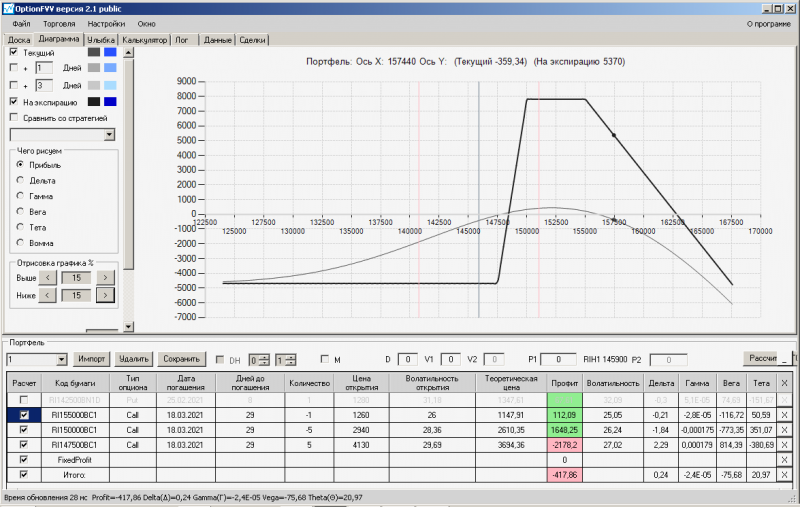Pick the +3 Дней pale blue swatch
The height and width of the screenshot is (507, 800).
point(110,85)
